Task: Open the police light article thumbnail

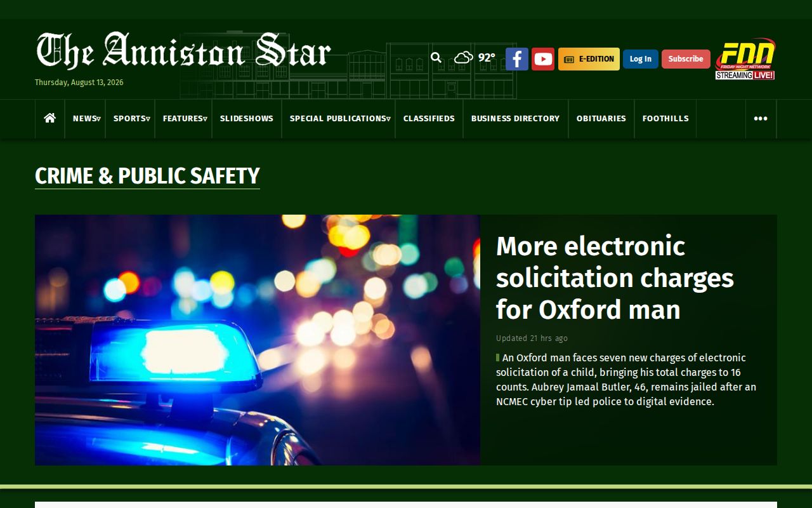Action: (x=258, y=340)
